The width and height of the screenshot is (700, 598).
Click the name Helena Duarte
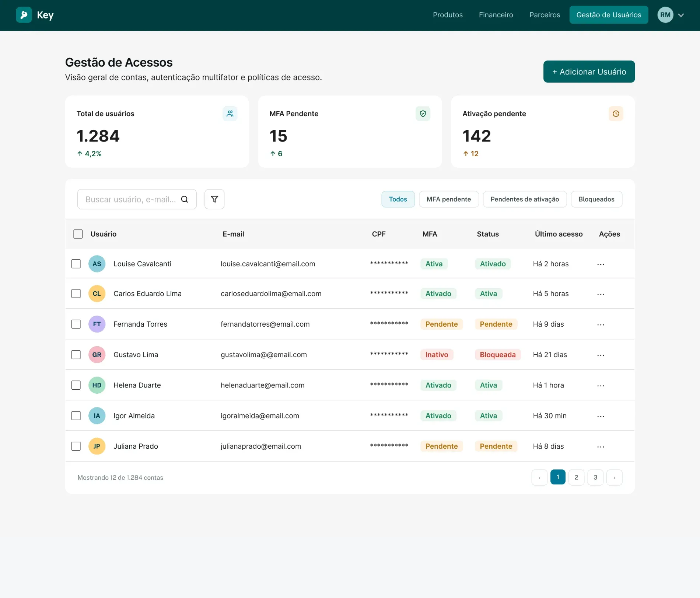coord(137,385)
